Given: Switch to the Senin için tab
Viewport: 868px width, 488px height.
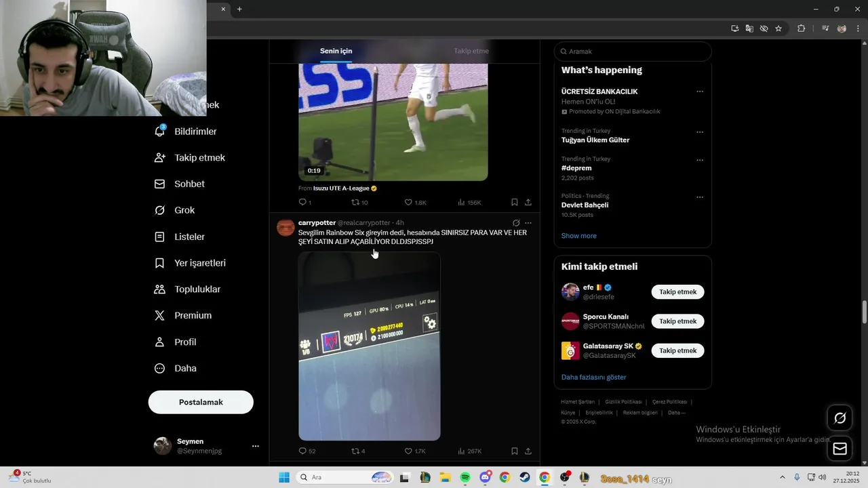Looking at the screenshot, I should [x=336, y=51].
